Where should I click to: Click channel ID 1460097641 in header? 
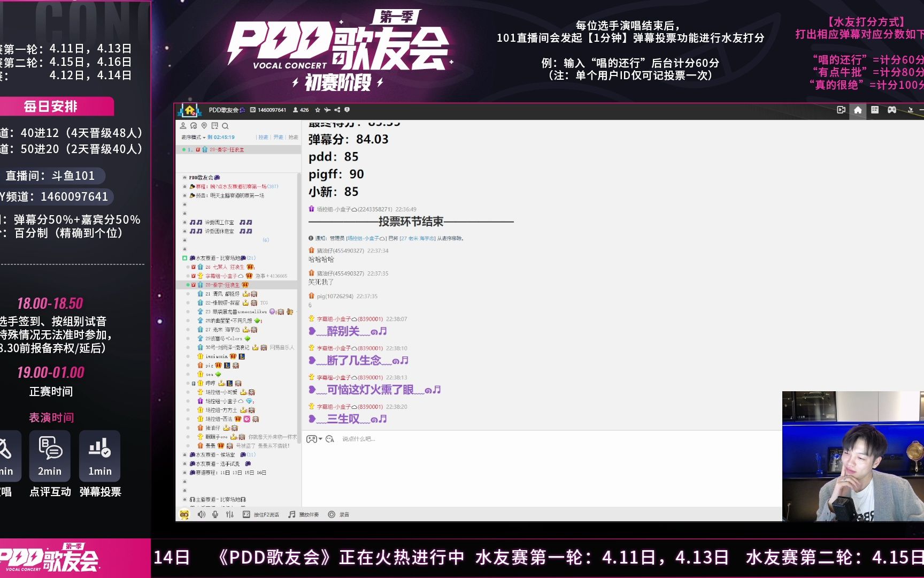272,110
